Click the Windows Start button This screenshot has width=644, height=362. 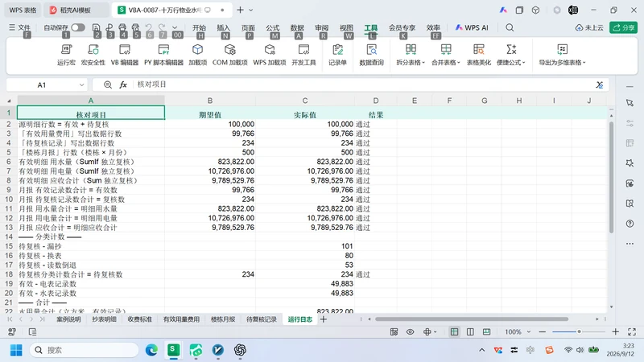click(16, 350)
